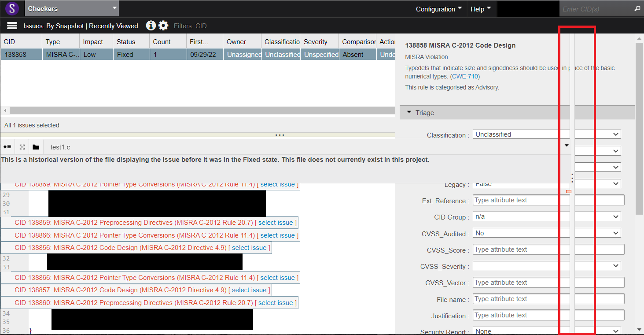Open the file browser folder icon

pyautogui.click(x=36, y=147)
